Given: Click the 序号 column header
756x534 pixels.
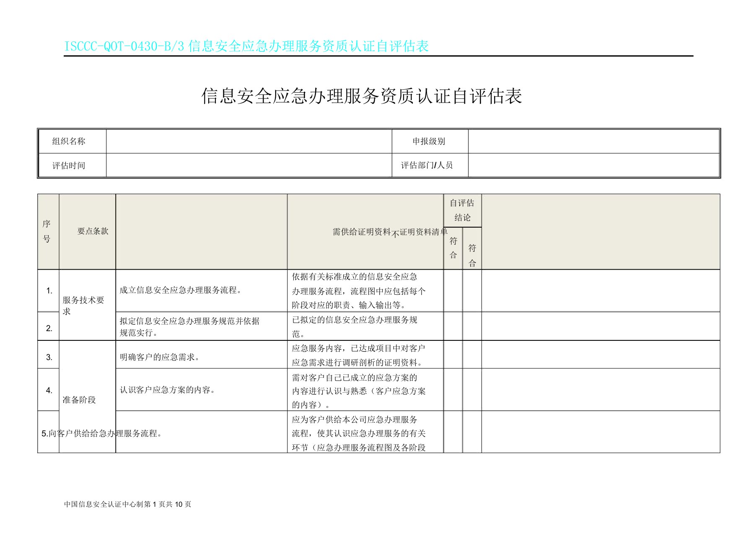Looking at the screenshot, I should pos(48,231).
